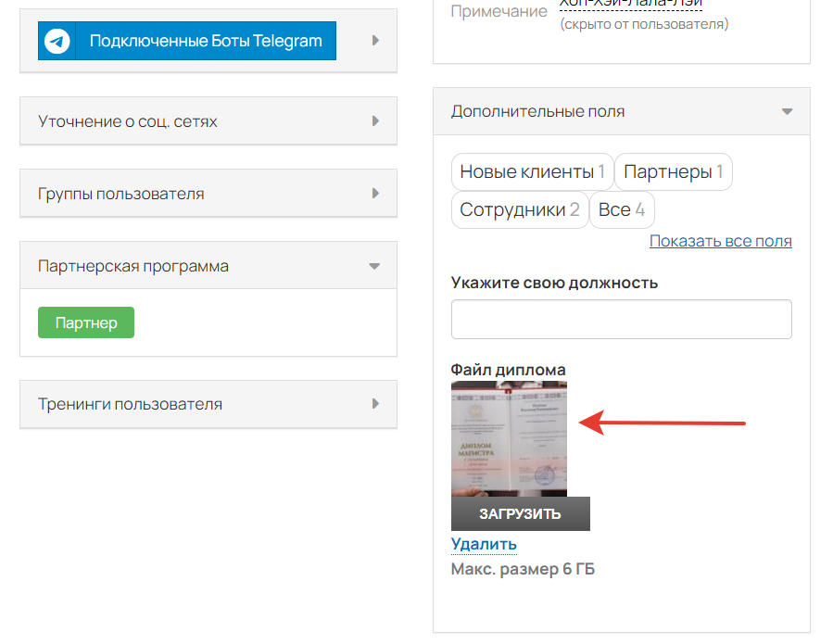This screenshot has width=833, height=644.
Task: Edit the Примечание note text
Action: tap(630, 5)
